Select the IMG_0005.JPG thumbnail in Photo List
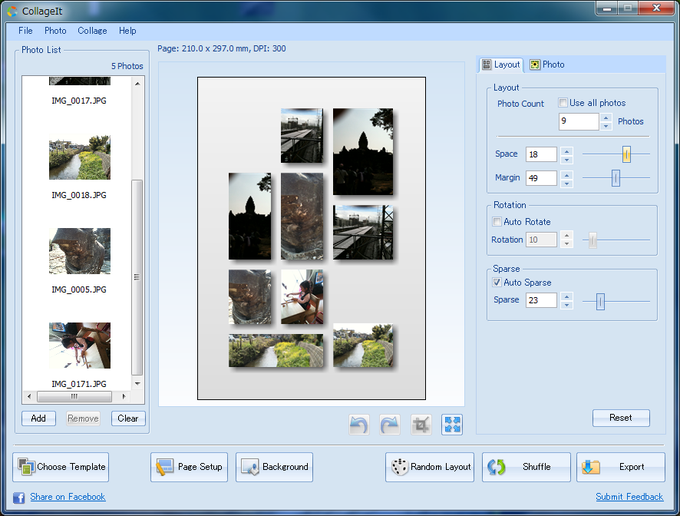Screen dimensions: 680x516 [x=80, y=251]
